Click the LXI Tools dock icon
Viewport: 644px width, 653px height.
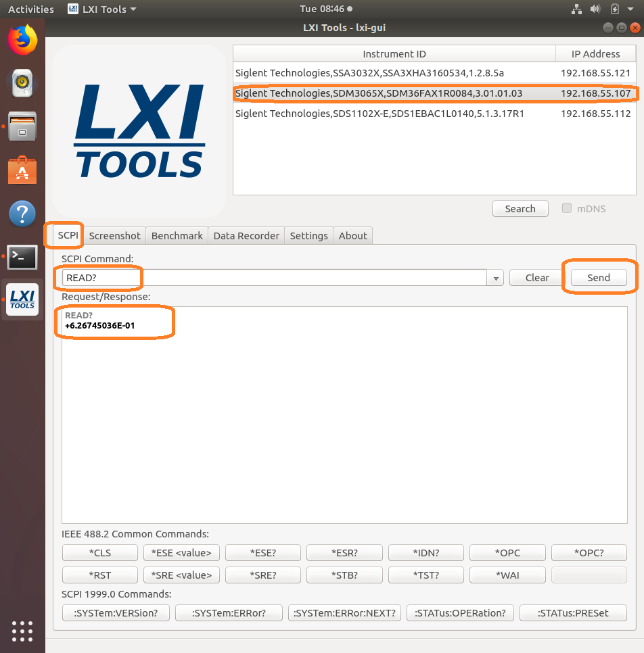click(x=22, y=300)
